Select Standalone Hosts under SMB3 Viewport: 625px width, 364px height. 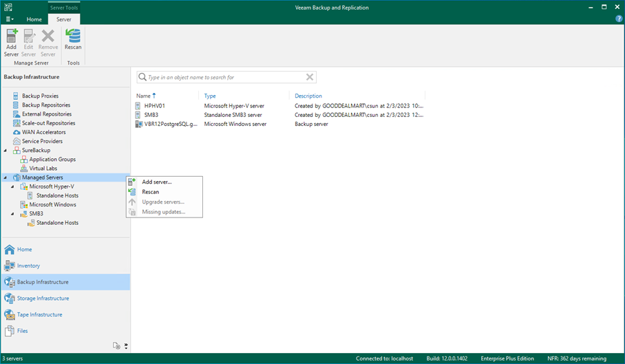(x=57, y=223)
